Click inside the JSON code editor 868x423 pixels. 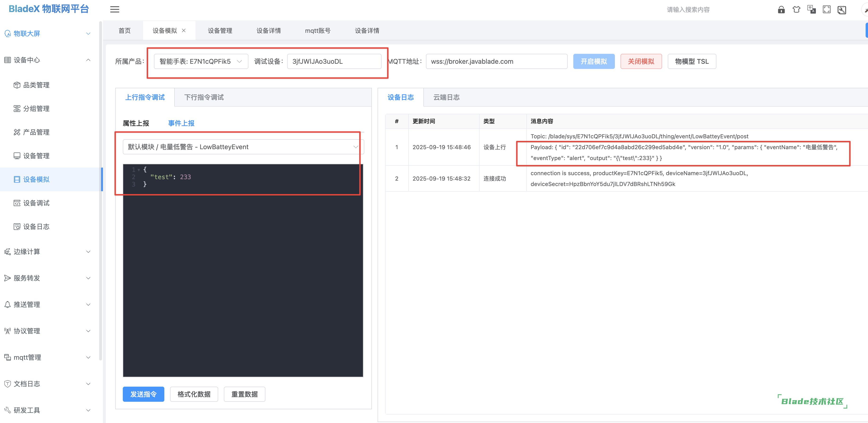click(x=243, y=270)
